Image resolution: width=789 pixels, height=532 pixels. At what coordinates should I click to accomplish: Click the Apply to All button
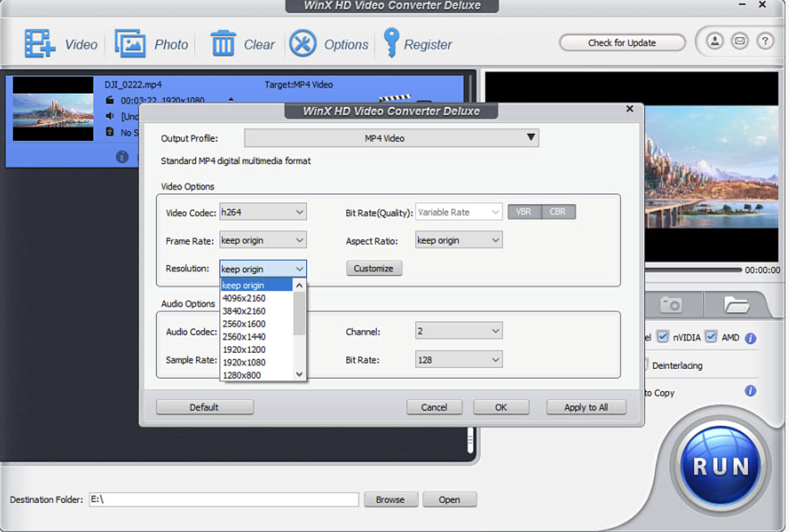586,407
